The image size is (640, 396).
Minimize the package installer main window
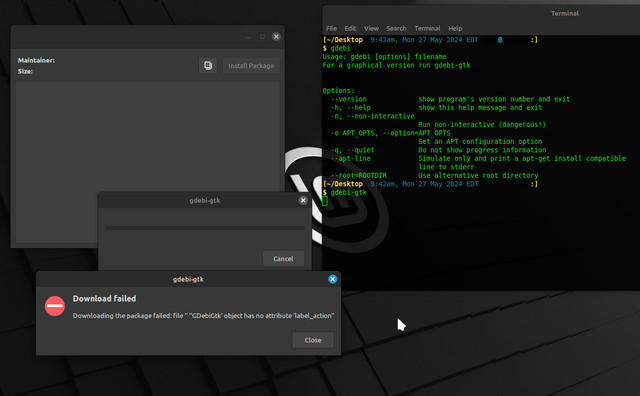tap(248, 37)
